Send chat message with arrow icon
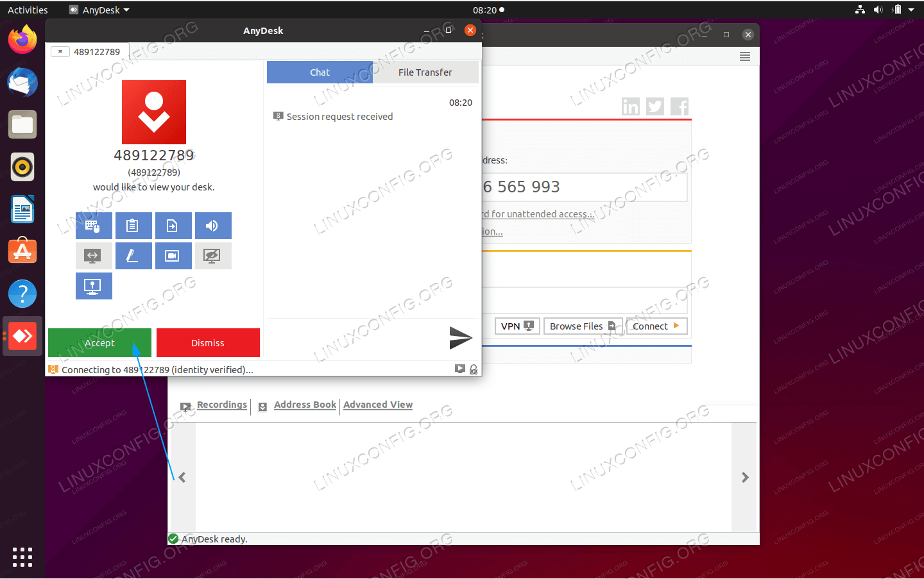Image resolution: width=924 pixels, height=579 pixels. 460,337
